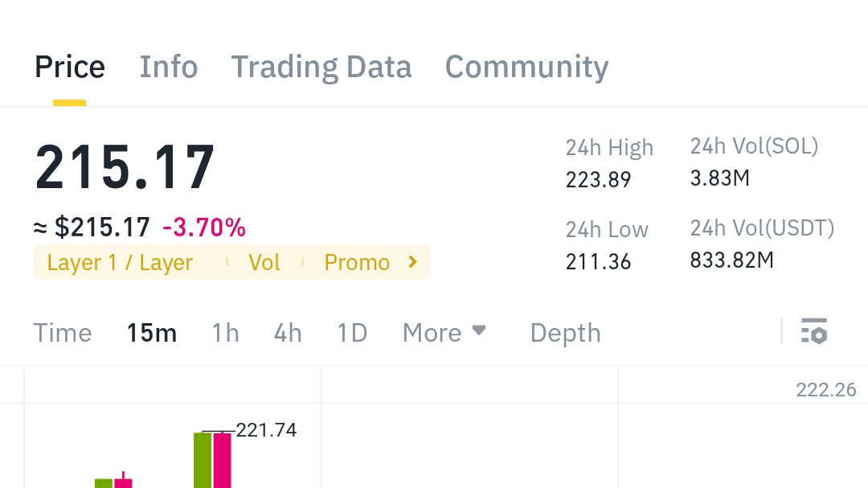Switch chart interval to 1h
Screen dimensions: 868x488
[x=225, y=333]
